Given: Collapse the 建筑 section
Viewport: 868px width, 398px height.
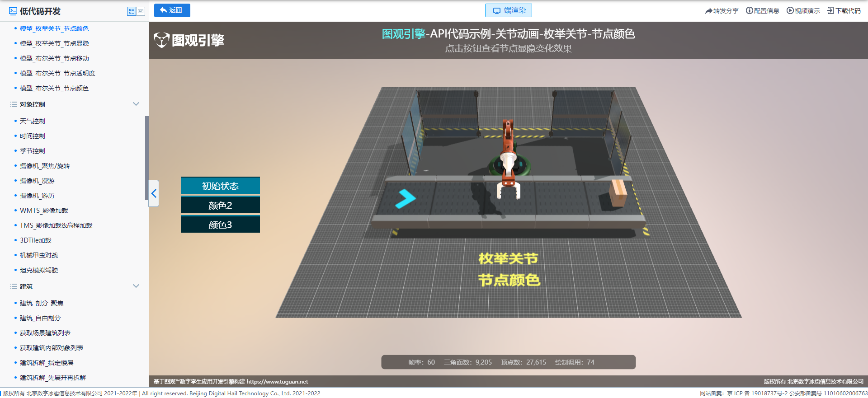Looking at the screenshot, I should [x=136, y=286].
